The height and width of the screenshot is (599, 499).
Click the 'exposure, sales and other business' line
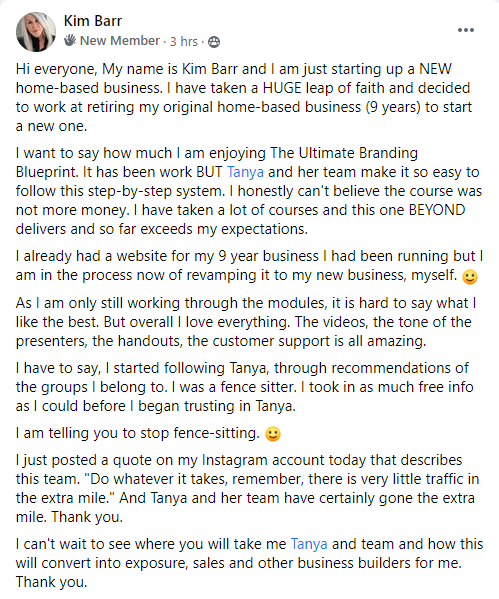click(239, 563)
